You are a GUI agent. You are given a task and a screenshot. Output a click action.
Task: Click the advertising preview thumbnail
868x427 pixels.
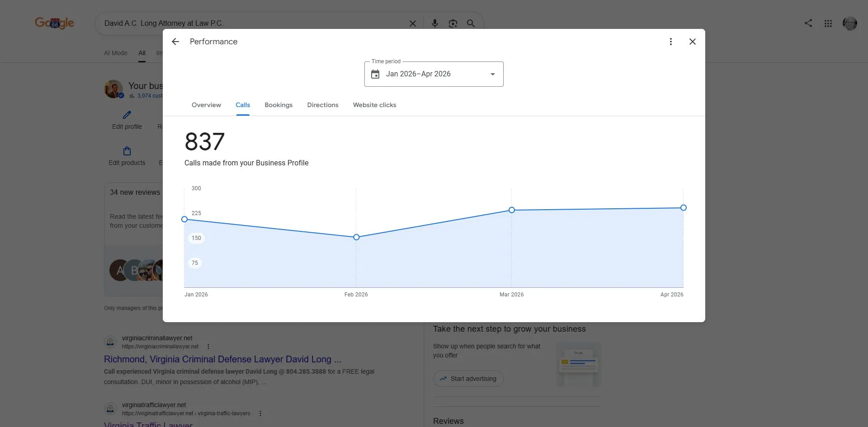click(x=579, y=364)
